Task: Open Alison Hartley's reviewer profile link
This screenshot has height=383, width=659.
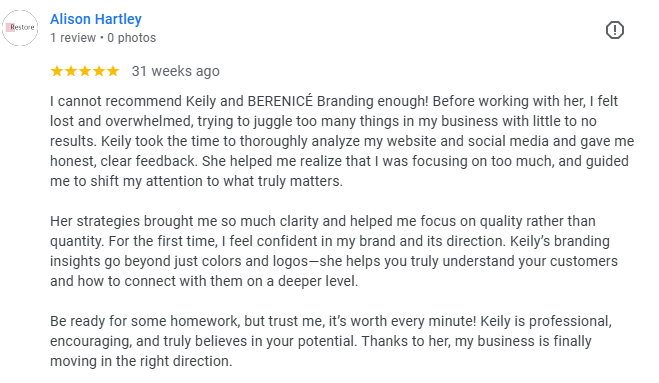Action: [96, 19]
